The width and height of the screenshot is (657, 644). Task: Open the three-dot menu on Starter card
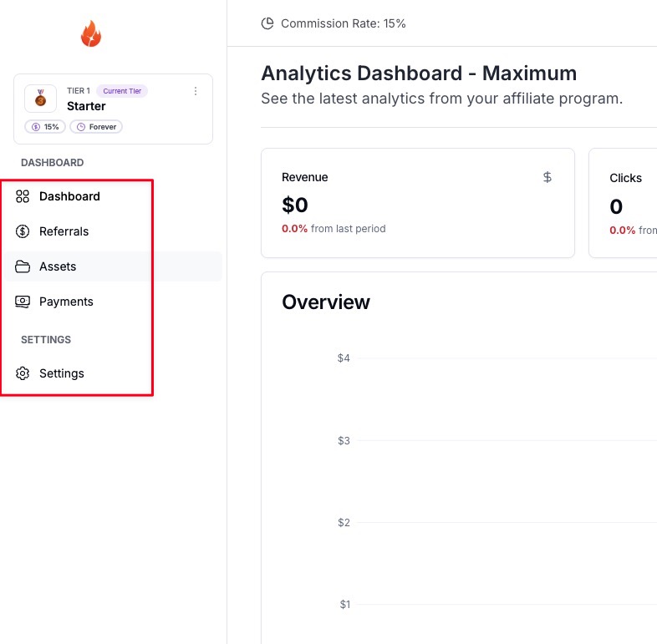(x=196, y=91)
